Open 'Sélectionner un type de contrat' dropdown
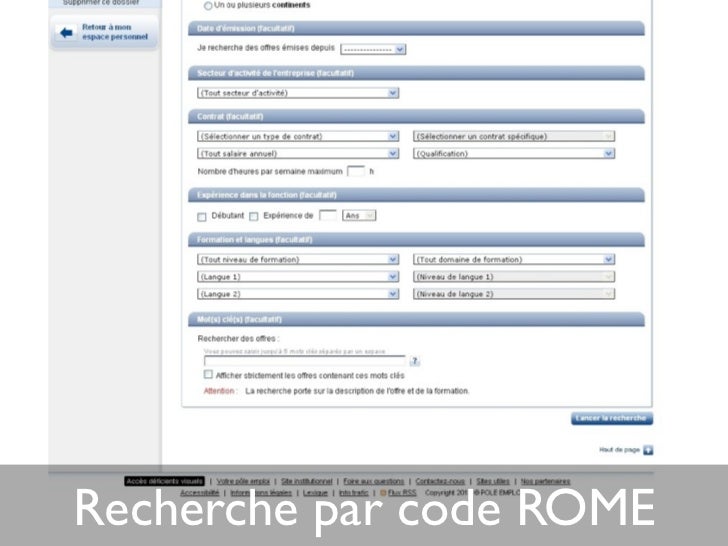Image resolution: width=728 pixels, height=546 pixels. point(298,136)
